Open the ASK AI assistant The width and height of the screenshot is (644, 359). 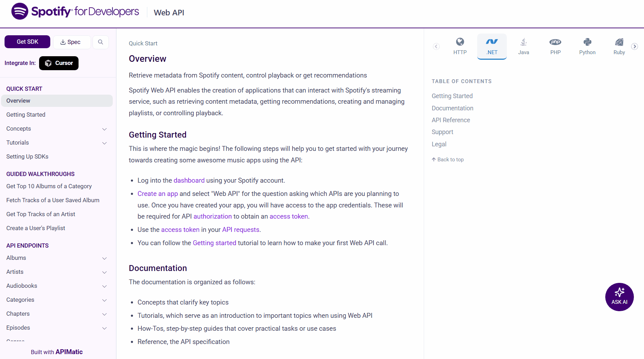[x=619, y=297]
